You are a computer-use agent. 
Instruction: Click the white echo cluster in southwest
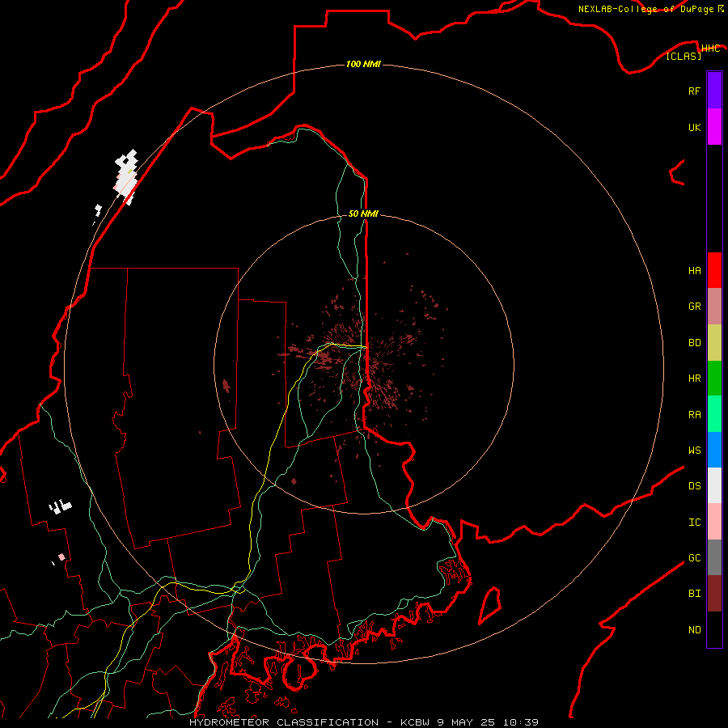(60, 506)
